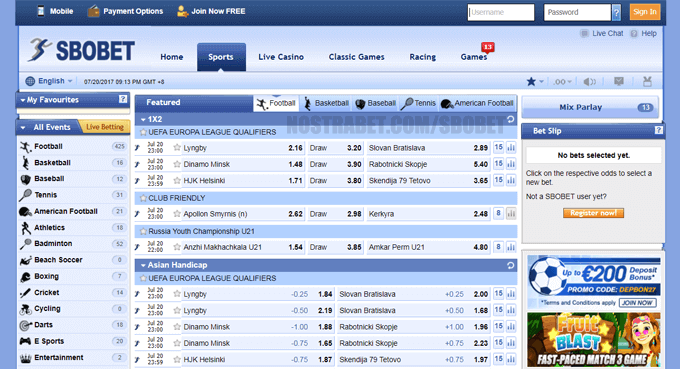Open the Mobile phone icon link
Screen dimensions: 680x369
41,11
